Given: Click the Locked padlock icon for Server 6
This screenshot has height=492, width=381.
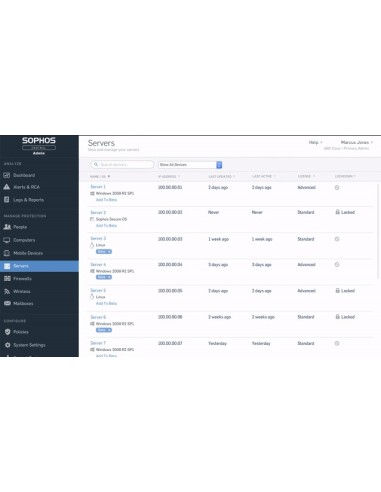Looking at the screenshot, I should 337,317.
